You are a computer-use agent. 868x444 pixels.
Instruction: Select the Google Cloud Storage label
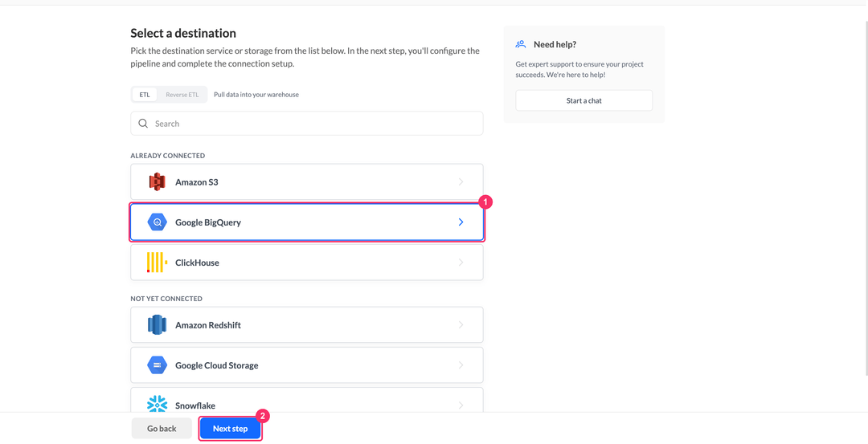click(x=217, y=365)
